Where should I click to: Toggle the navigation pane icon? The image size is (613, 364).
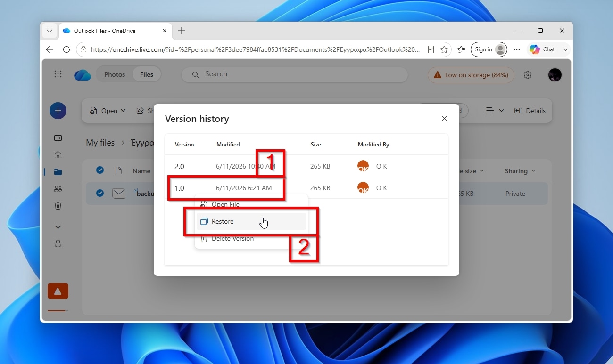point(58,138)
